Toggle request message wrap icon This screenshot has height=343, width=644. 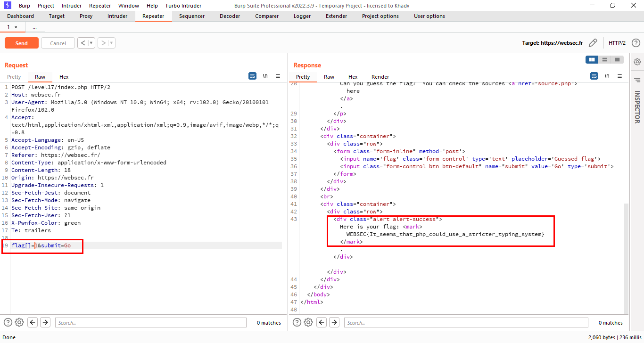coord(253,76)
